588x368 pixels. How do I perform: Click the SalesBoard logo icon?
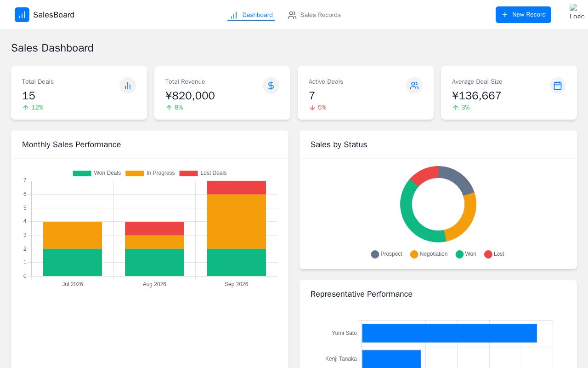click(22, 15)
